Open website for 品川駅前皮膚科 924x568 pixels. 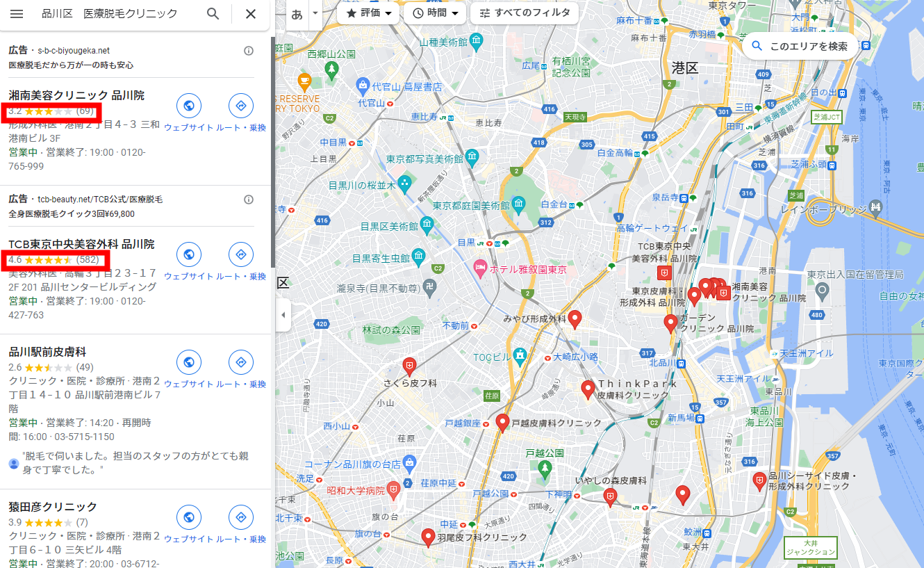click(189, 362)
